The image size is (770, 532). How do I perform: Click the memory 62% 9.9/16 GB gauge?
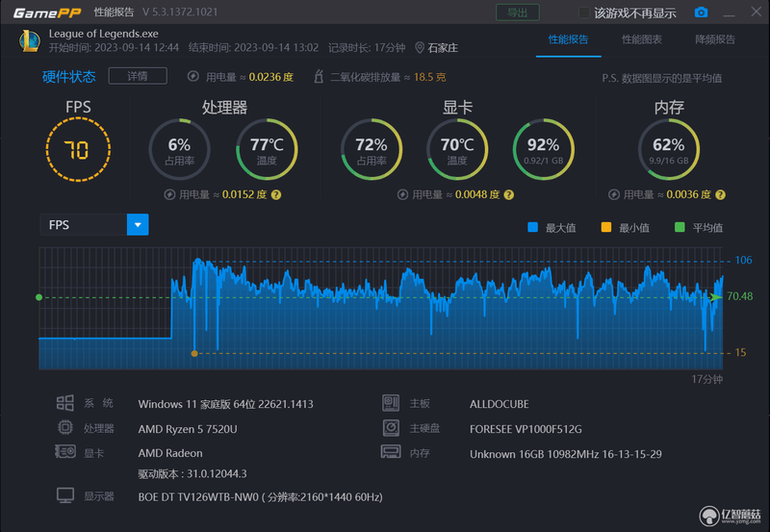669,149
